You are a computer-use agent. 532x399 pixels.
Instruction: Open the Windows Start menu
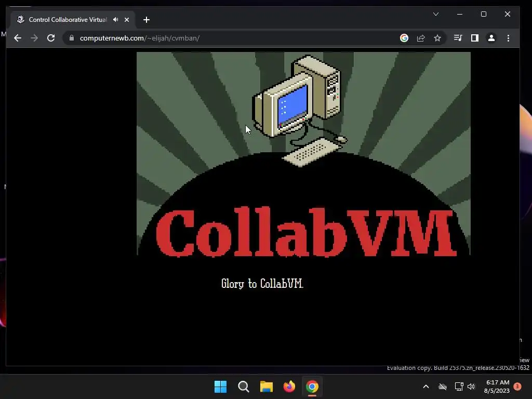220,387
